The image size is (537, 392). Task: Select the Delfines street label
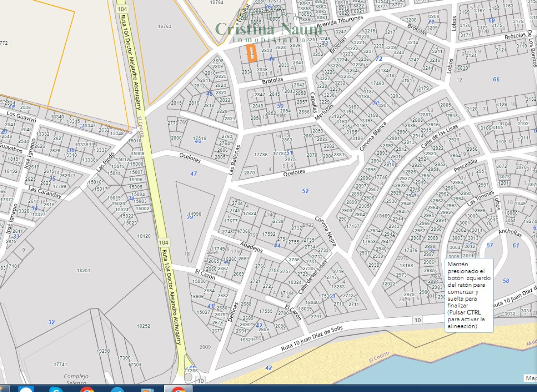tap(233, 311)
